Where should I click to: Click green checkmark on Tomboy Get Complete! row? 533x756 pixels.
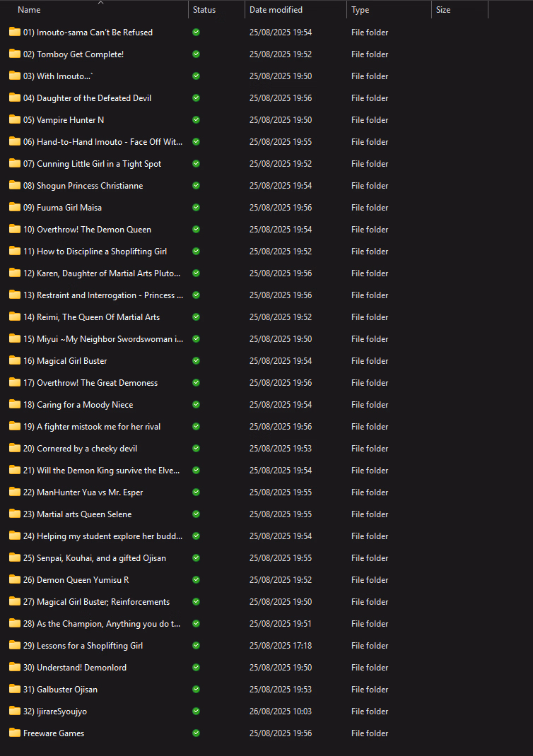[x=196, y=54]
